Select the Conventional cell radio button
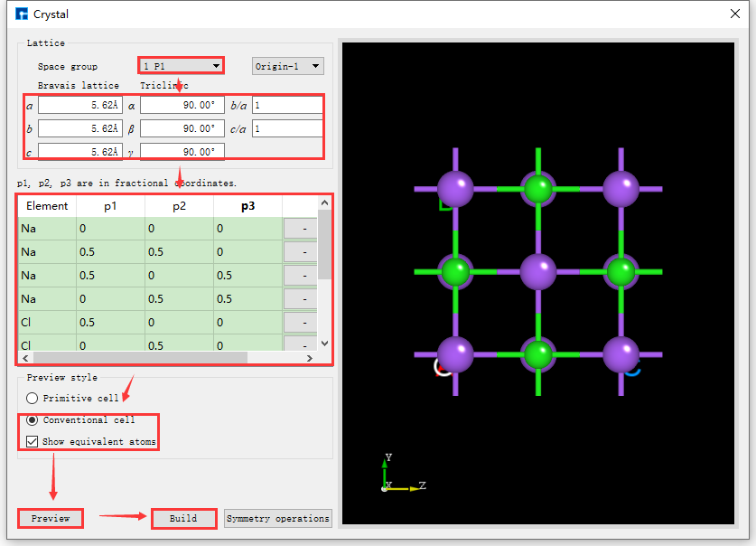 tap(32, 419)
